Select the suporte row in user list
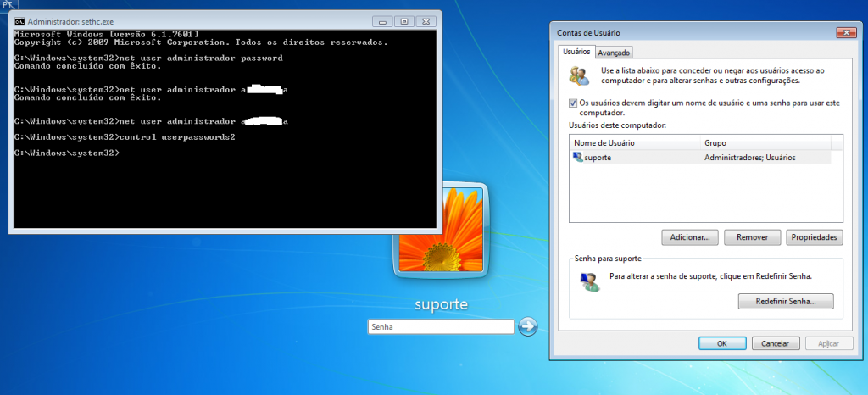 coord(700,158)
